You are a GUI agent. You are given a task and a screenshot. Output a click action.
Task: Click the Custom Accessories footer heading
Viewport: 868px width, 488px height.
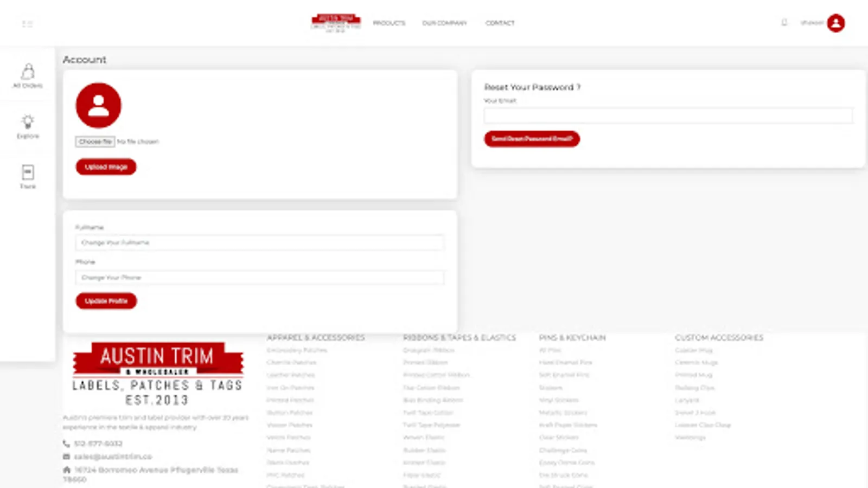click(x=719, y=337)
